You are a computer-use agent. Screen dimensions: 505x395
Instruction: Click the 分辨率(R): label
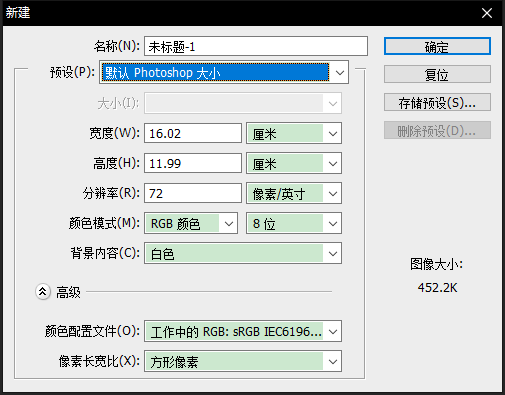(x=111, y=193)
